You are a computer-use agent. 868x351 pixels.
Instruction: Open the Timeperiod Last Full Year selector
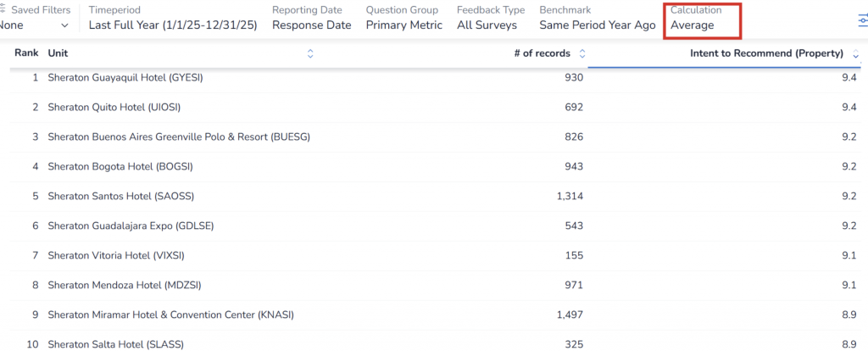(172, 25)
